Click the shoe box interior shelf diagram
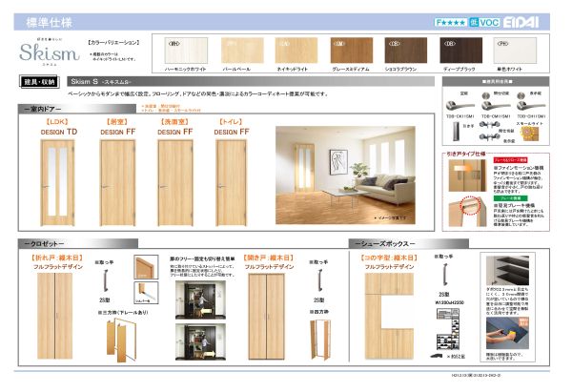The width and height of the screenshot is (572, 392). [x=448, y=330]
